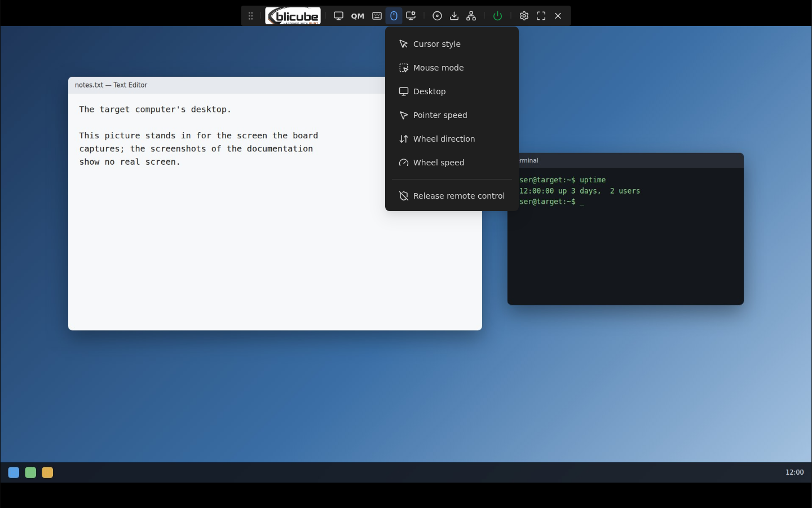Open Pointer speed option

pos(452,115)
